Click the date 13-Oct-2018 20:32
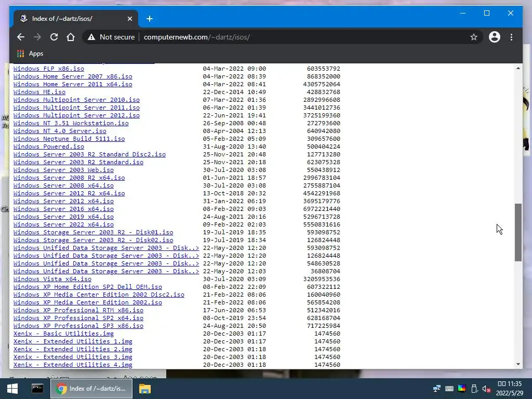 tap(234, 193)
